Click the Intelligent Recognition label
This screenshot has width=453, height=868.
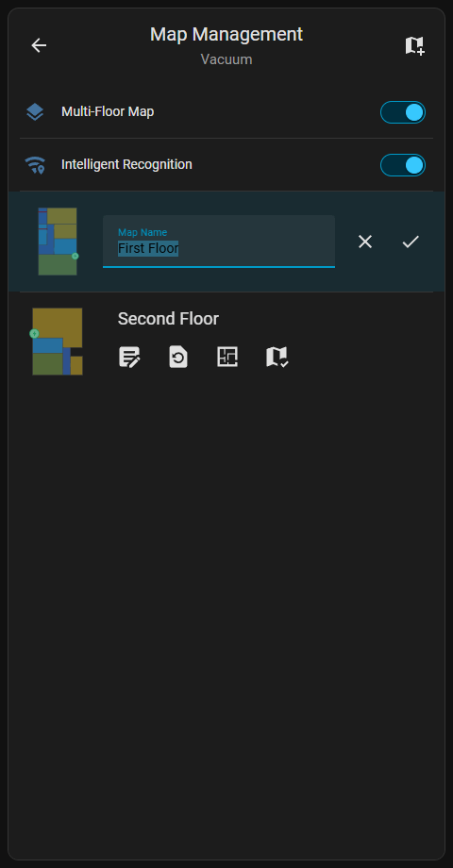coord(126,164)
